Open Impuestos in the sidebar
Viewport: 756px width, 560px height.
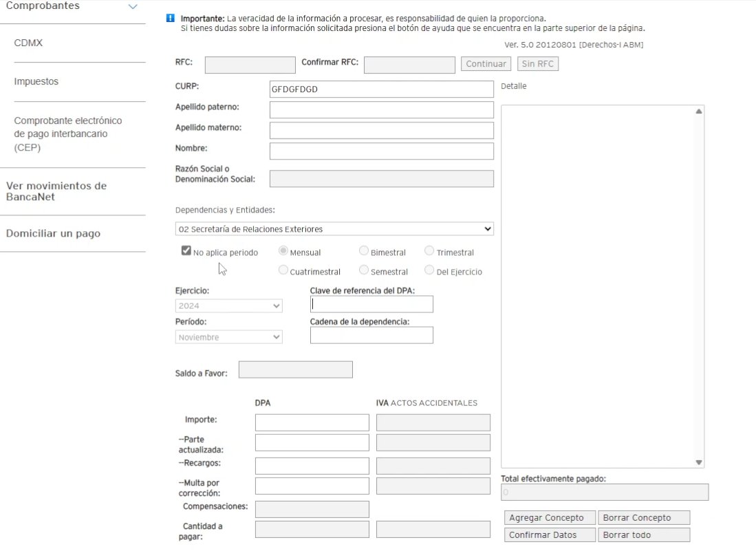coord(36,81)
